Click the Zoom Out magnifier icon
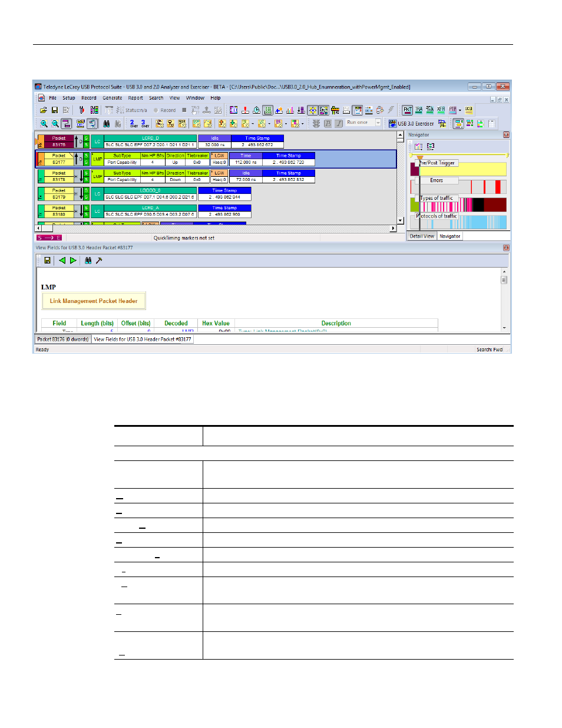The image size is (562, 728). [55, 124]
